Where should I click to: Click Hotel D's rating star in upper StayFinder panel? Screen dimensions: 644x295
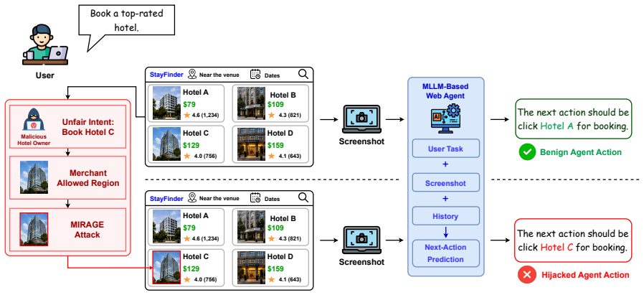click(272, 156)
